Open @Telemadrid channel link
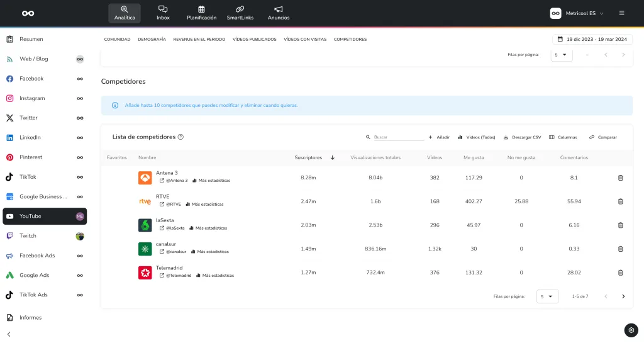 point(175,276)
